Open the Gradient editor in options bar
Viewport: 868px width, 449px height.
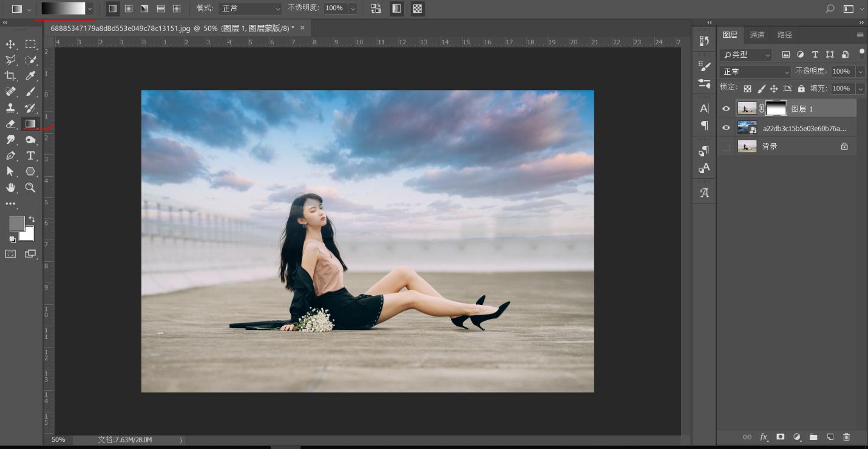coord(64,9)
